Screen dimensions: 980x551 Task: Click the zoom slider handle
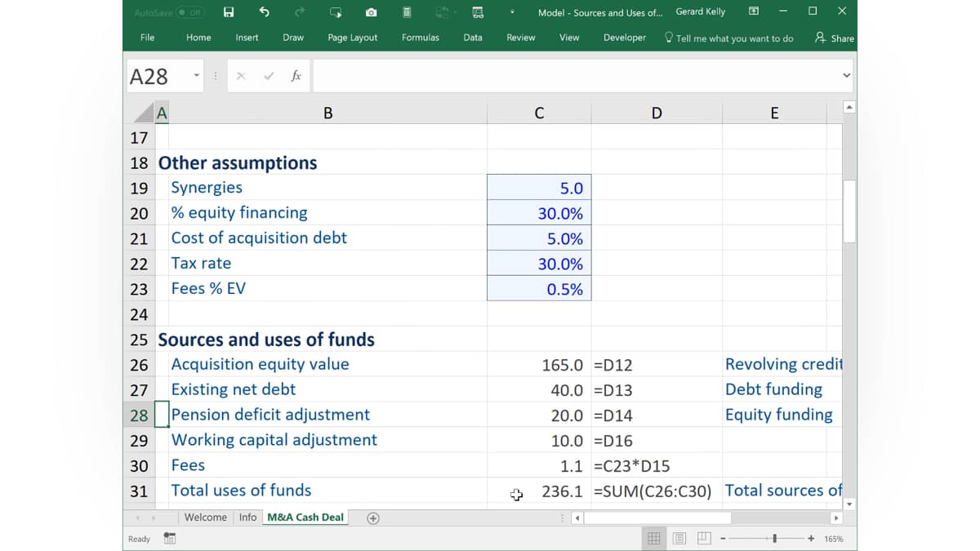(774, 539)
